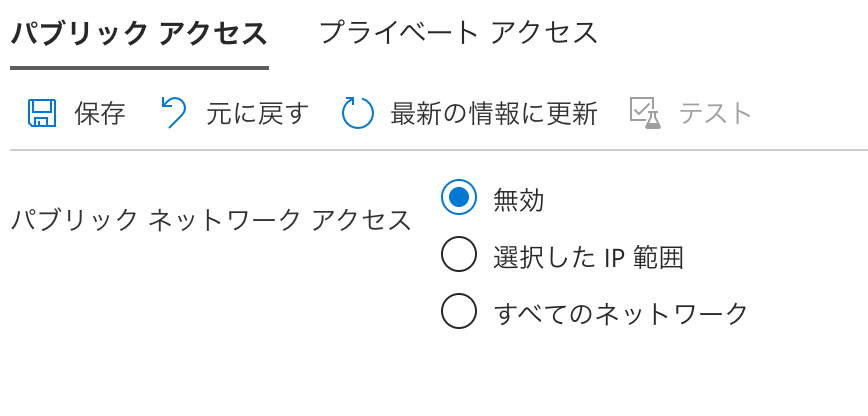
Task: Click the circular refresh icon
Action: click(357, 113)
